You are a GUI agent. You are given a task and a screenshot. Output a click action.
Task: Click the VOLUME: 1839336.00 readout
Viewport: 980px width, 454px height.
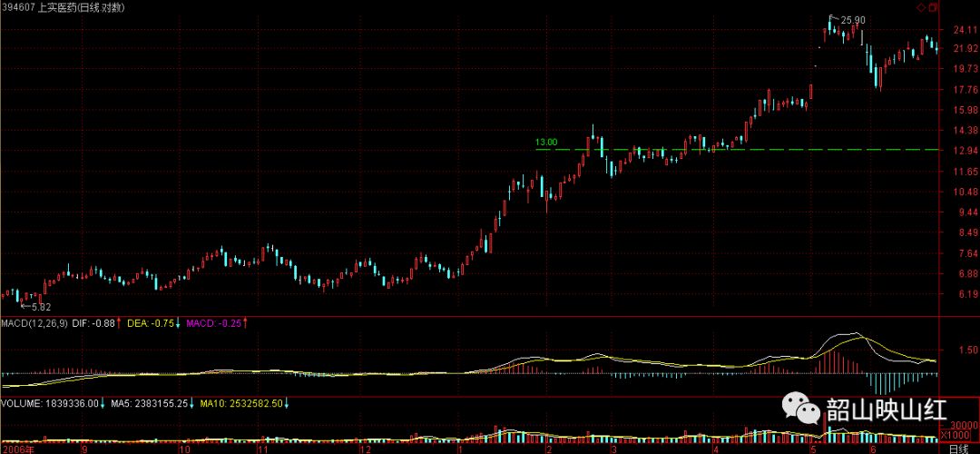pyautogui.click(x=50, y=403)
